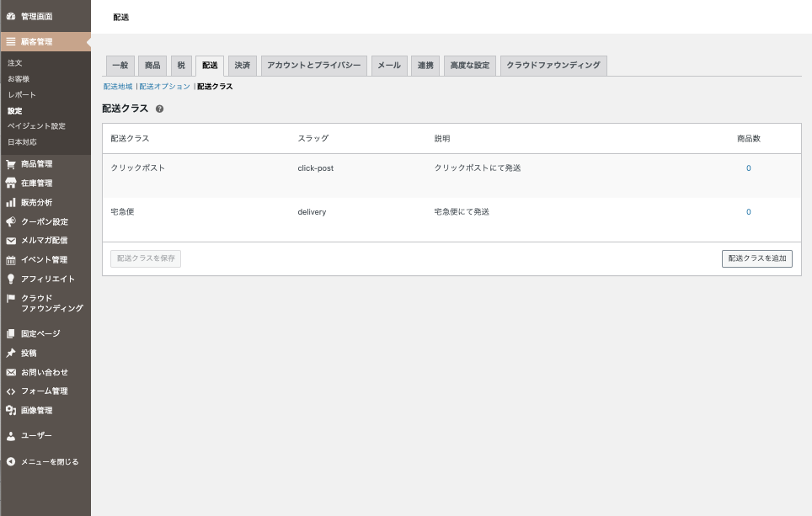Click the help question mark beside 配送クラス
Screen dimensions: 812x516
point(160,109)
